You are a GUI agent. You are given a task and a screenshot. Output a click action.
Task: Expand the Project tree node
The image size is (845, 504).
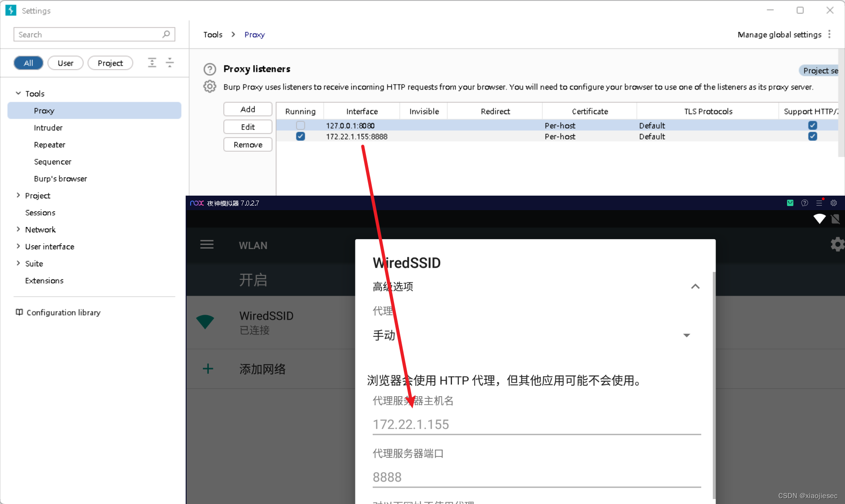(19, 195)
